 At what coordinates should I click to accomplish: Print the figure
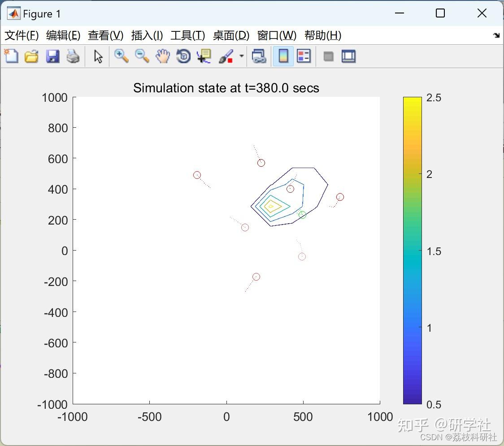[73, 56]
